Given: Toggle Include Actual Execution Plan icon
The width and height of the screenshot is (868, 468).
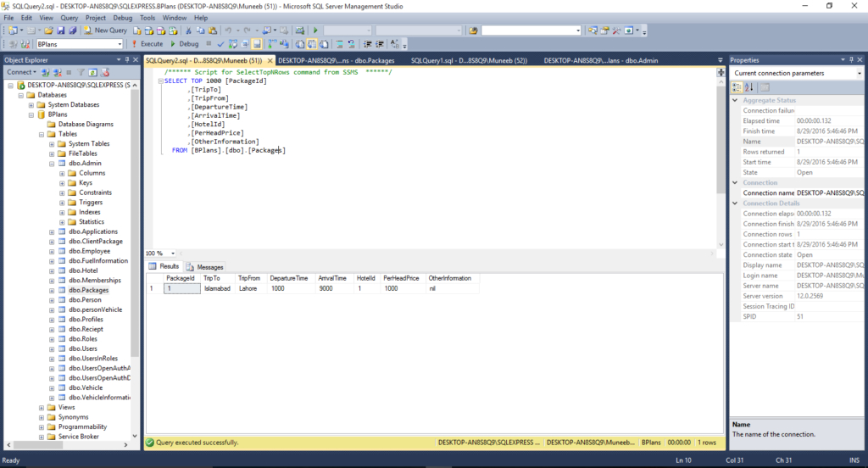Looking at the screenshot, I should [272, 44].
